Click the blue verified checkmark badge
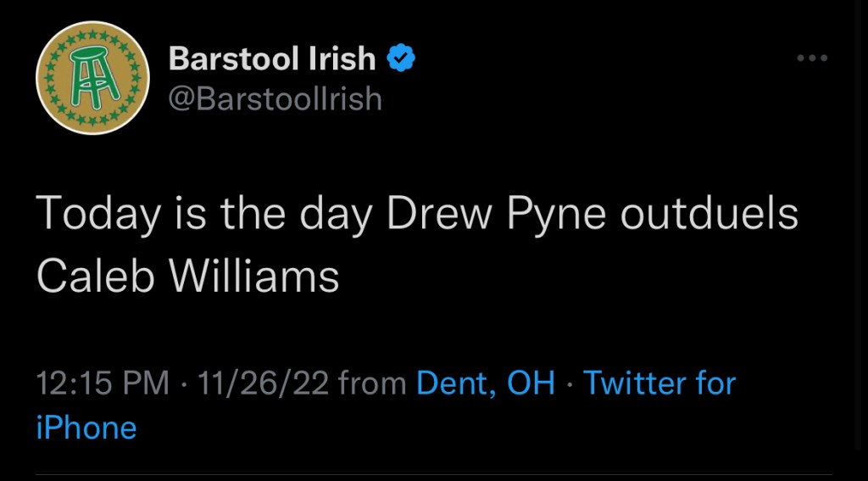The image size is (868, 481). click(400, 59)
